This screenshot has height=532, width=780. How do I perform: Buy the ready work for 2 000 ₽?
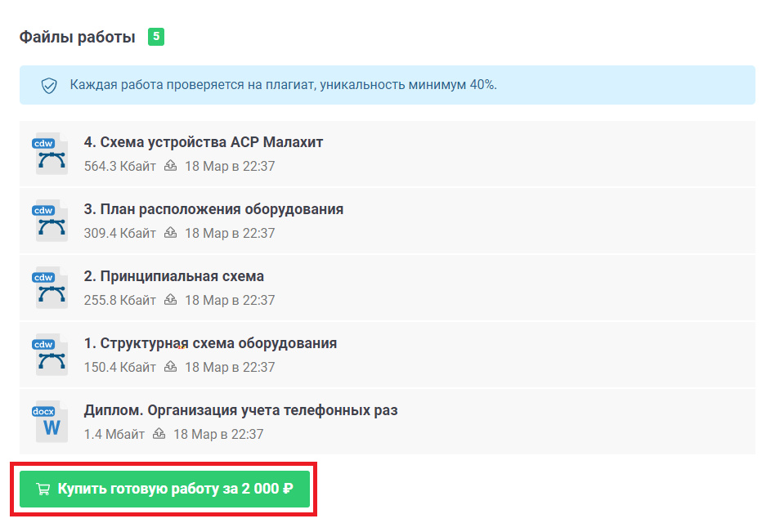point(164,489)
